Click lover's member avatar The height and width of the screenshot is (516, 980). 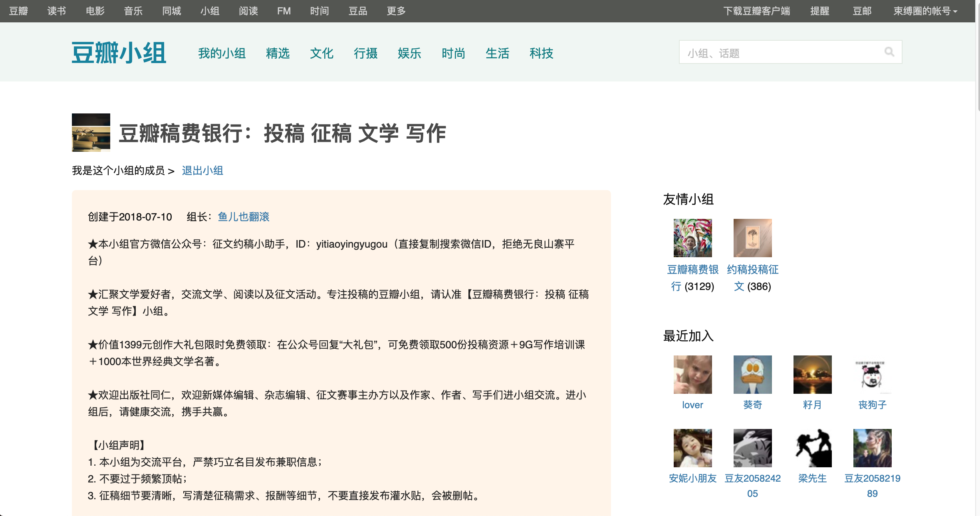(692, 375)
